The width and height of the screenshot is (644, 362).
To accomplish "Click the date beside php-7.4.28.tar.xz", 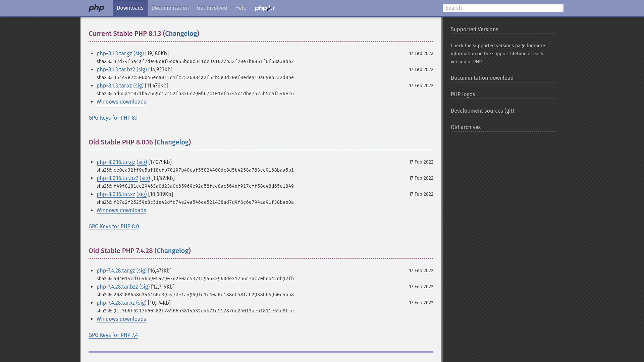I will tap(421, 303).
